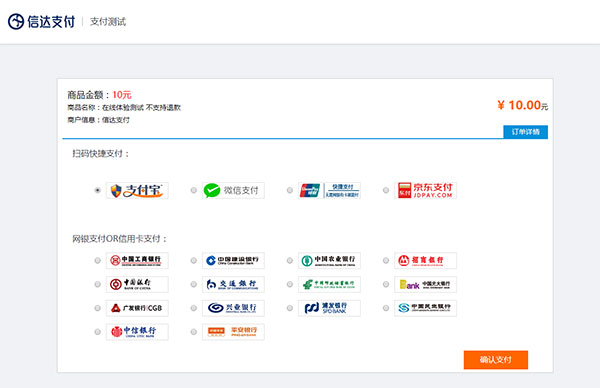This screenshot has height=388, width=600.
Task: Click the 扫码快捷支付 section heading
Action: coord(101,153)
